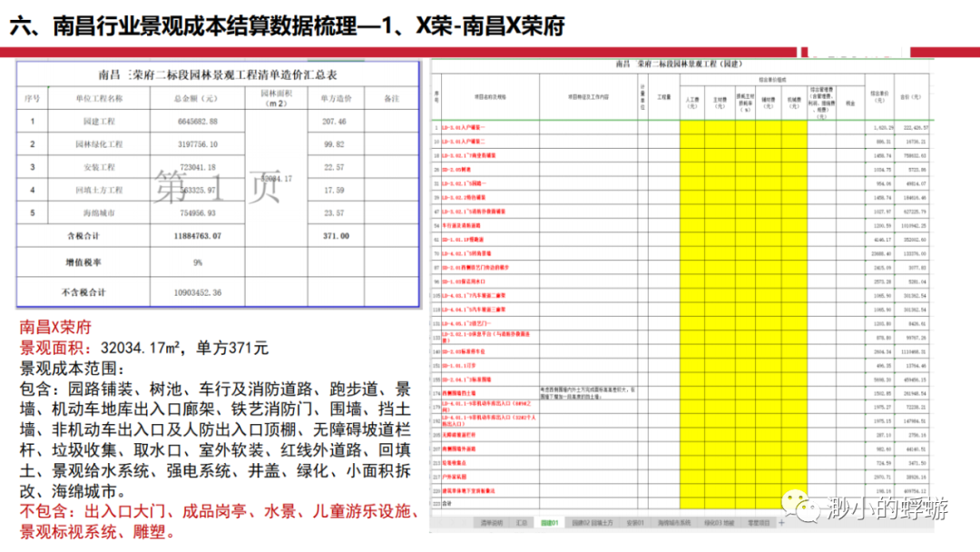Select the 园建01 sheet tab
This screenshot has height=552, width=980.
tap(549, 523)
